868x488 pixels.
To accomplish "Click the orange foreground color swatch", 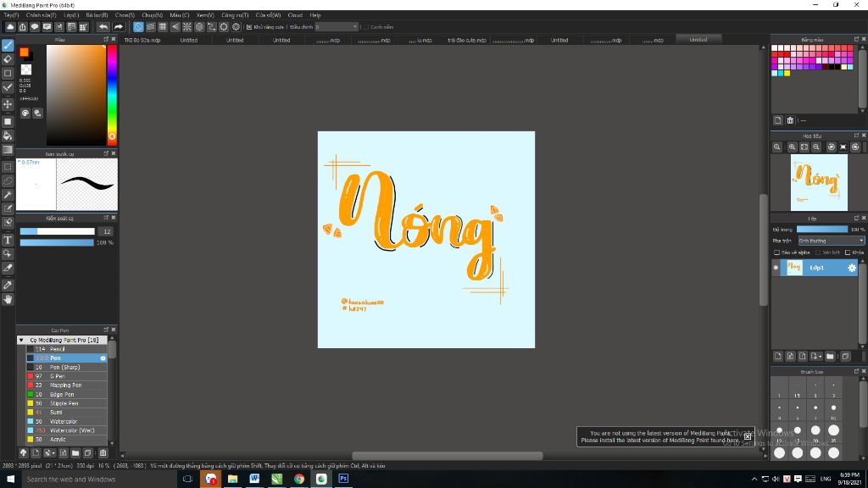I will pos(24,52).
